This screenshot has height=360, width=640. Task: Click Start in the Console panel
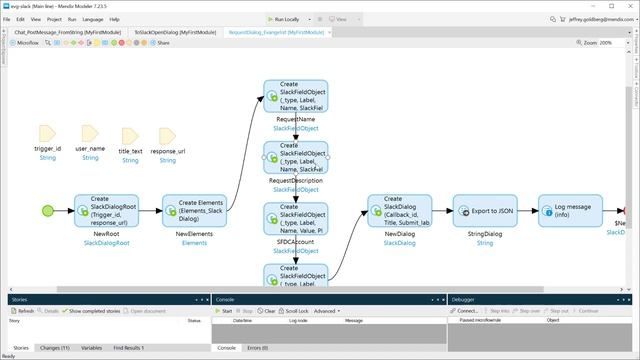(x=224, y=311)
